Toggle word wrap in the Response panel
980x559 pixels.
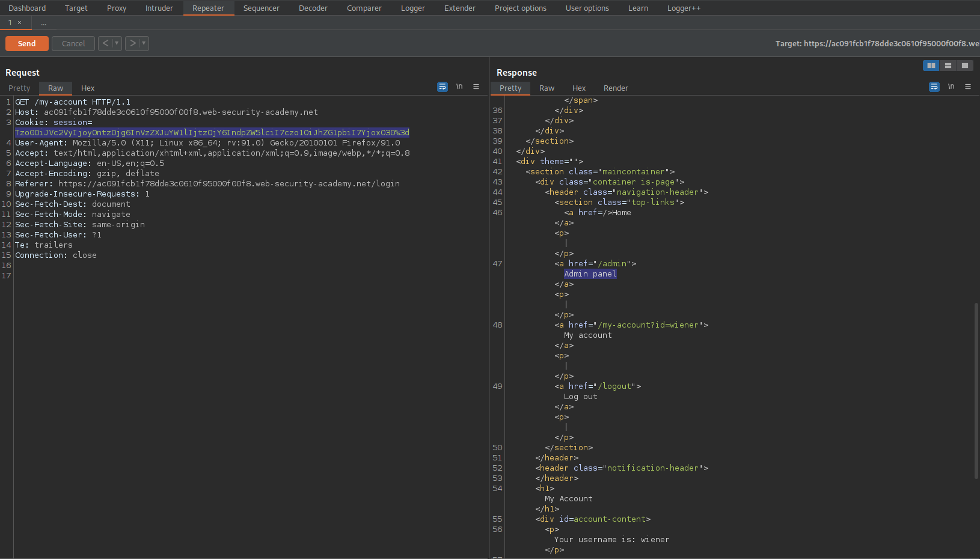pos(934,87)
